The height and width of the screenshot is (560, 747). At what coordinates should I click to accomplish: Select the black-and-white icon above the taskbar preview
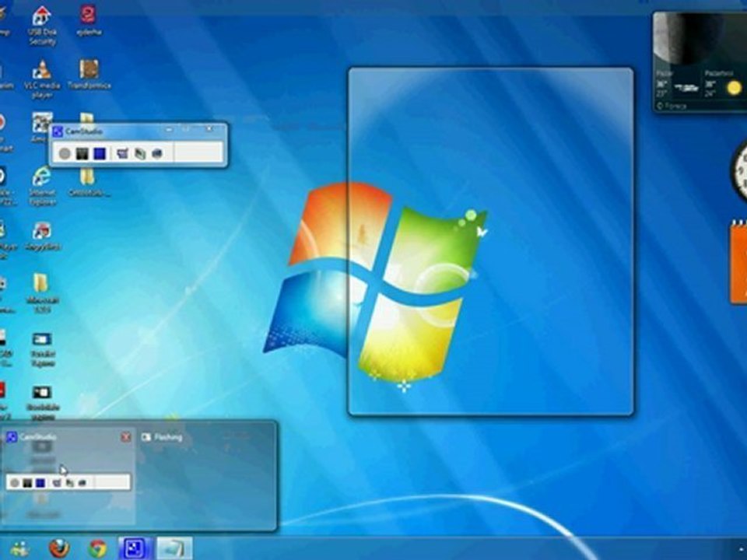42,402
